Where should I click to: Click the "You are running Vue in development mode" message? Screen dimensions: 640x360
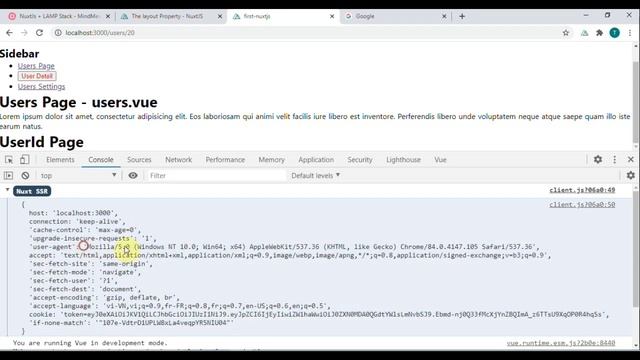point(90,343)
